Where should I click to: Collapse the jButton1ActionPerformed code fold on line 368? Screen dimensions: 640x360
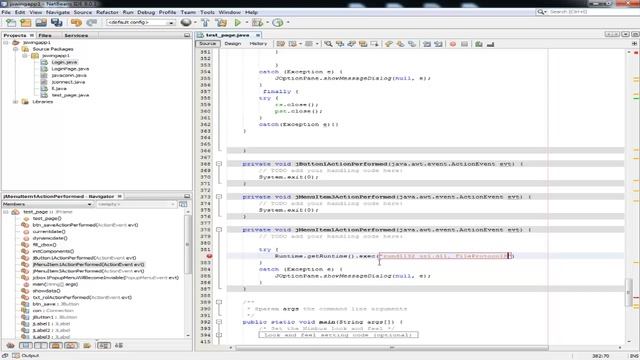[219, 164]
